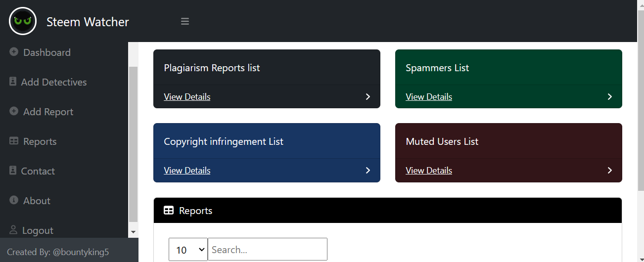Click the Add Detectives badge icon
The width and height of the screenshot is (644, 262).
point(13,82)
